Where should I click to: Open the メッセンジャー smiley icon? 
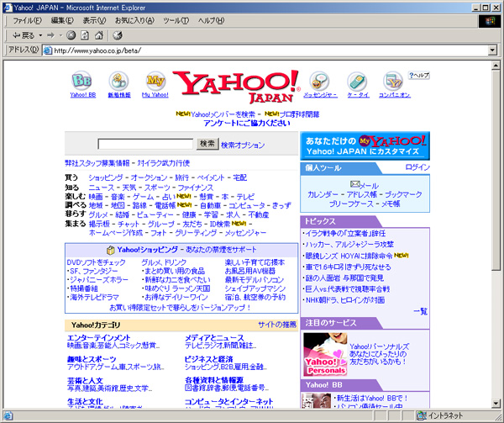point(319,81)
